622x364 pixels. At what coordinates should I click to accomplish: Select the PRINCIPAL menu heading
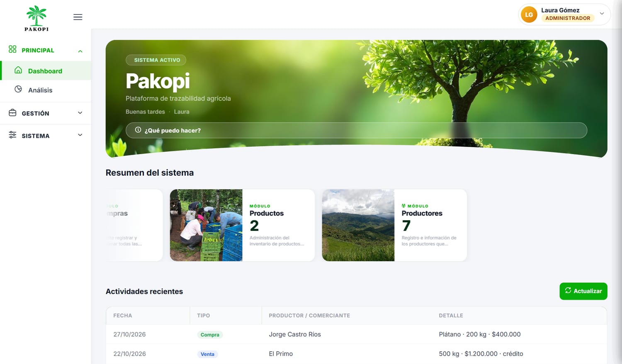[38, 51]
